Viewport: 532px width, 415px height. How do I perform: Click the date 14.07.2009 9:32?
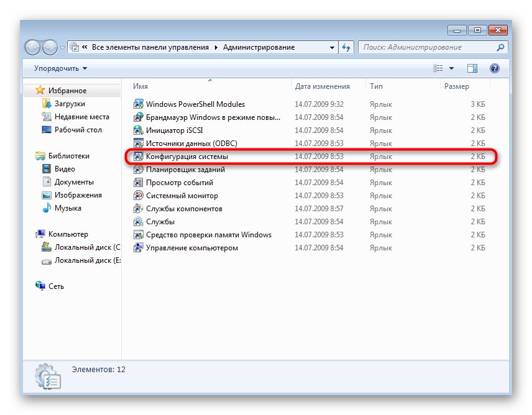319,104
